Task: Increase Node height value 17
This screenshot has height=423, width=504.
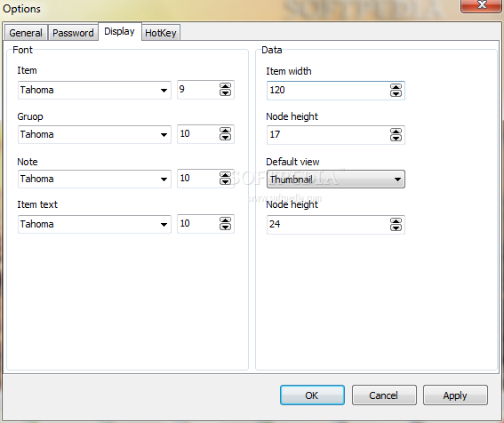Action: 396,132
